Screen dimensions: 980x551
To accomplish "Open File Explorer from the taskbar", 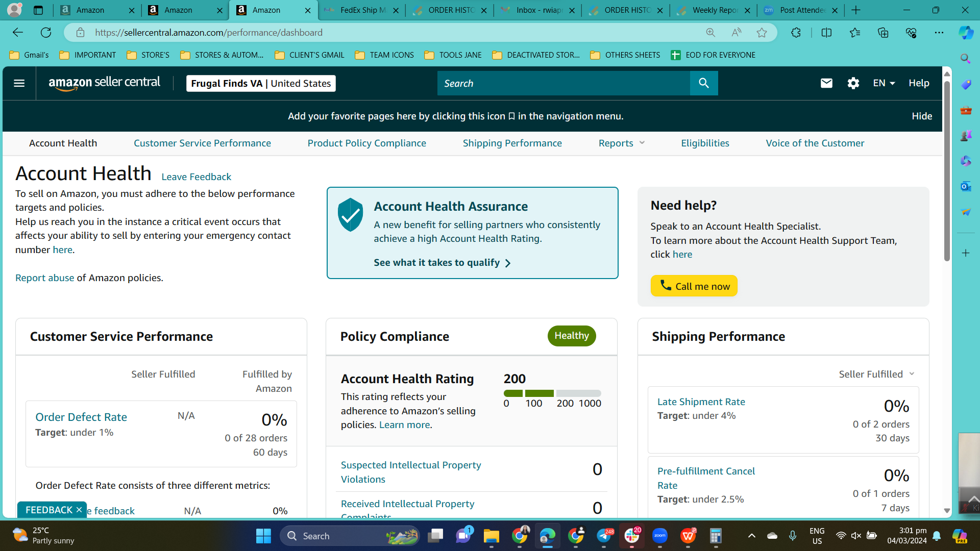I will click(491, 536).
